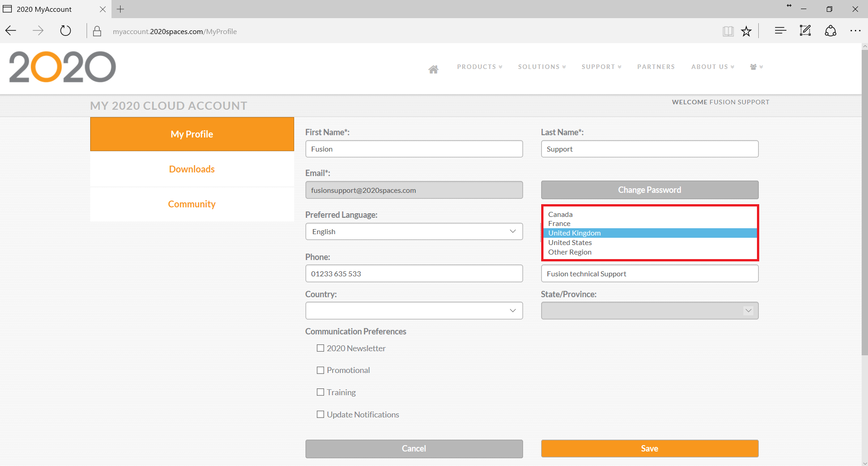Go to the Community section
The height and width of the screenshot is (466, 868).
[192, 204]
